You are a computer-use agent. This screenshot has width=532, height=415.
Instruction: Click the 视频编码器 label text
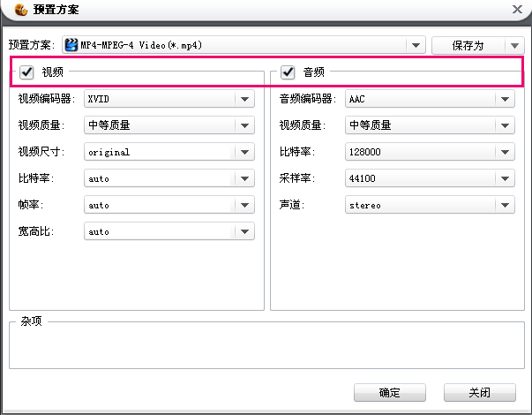pyautogui.click(x=47, y=99)
